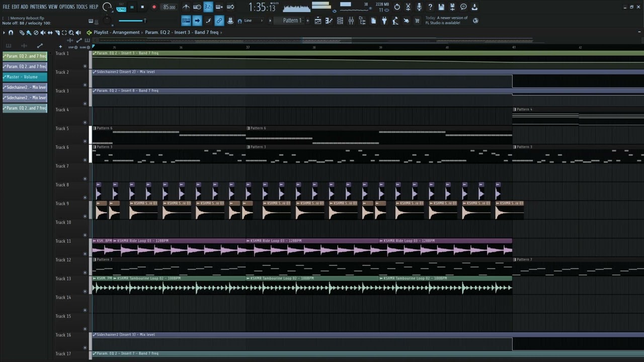Screen dimensions: 644x362
Task: Open the TOOLS menu
Action: 82,7
